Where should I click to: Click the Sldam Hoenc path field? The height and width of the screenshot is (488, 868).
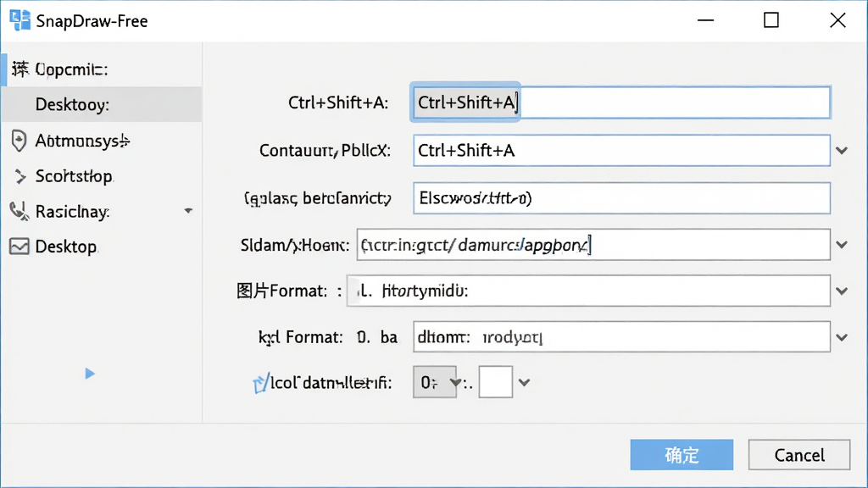click(593, 245)
